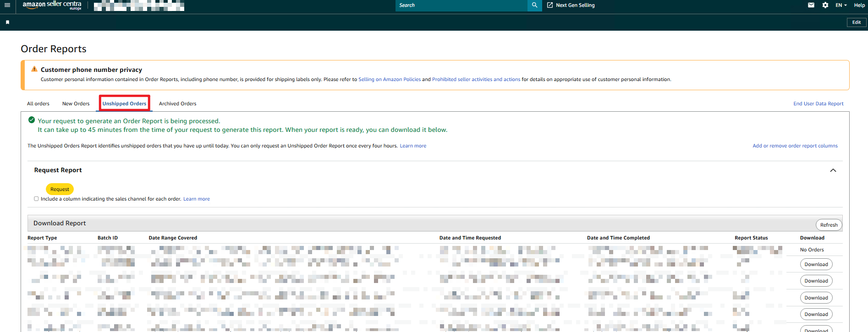Open the End User Data Report link
This screenshot has height=332, width=868.
[818, 103]
